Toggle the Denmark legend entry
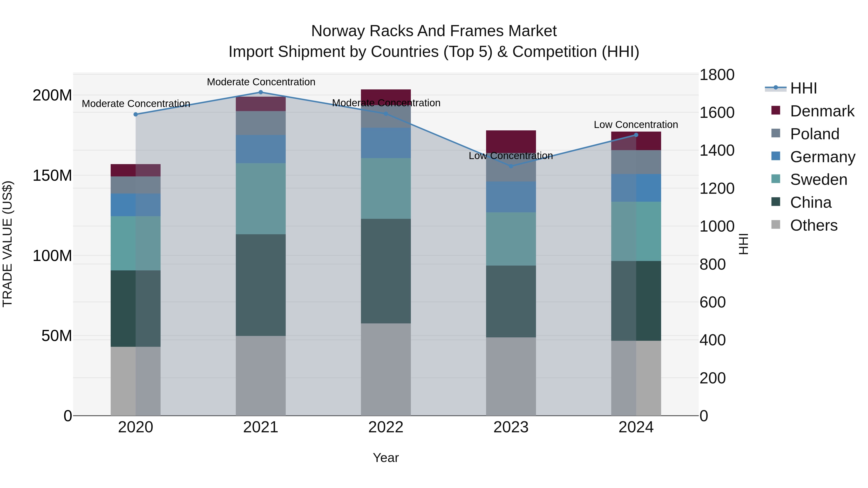The width and height of the screenshot is (868, 488). click(x=813, y=111)
